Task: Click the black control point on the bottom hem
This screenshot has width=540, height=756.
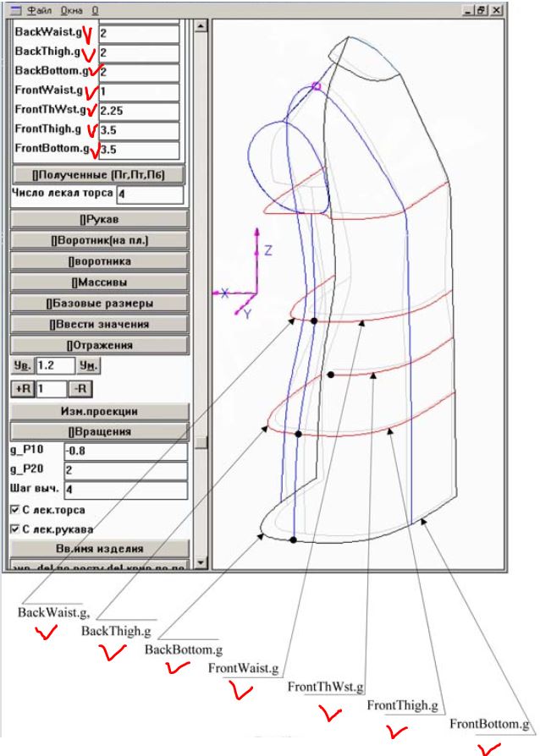Action: [294, 540]
